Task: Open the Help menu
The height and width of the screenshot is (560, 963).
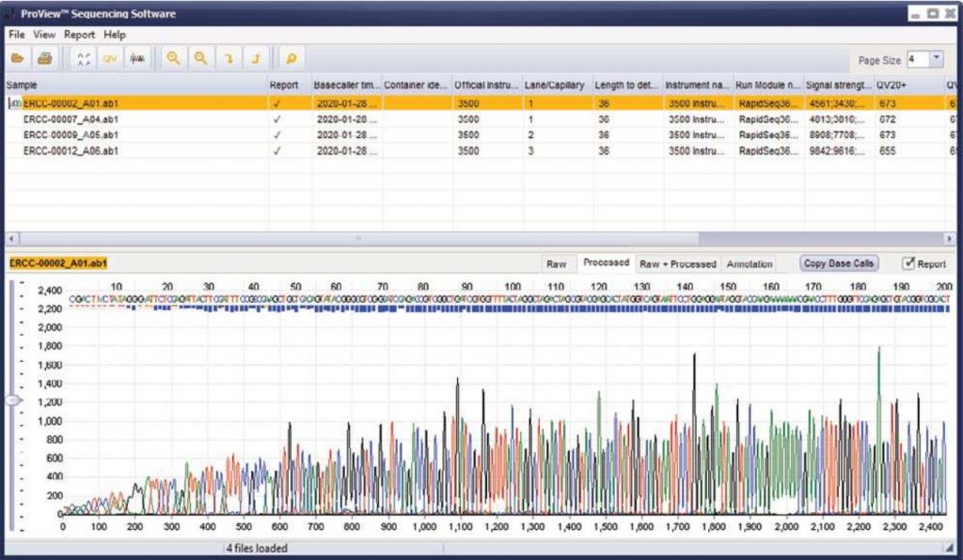Action: point(114,35)
